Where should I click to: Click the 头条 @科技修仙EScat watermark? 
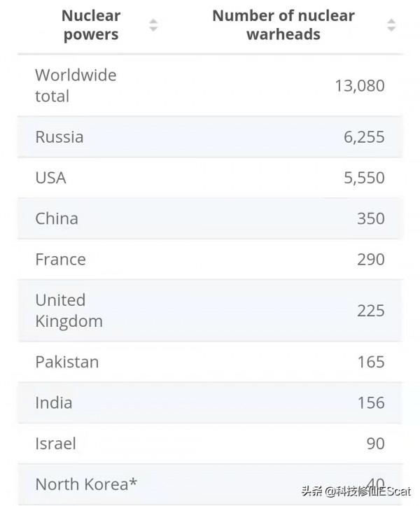pos(355,491)
